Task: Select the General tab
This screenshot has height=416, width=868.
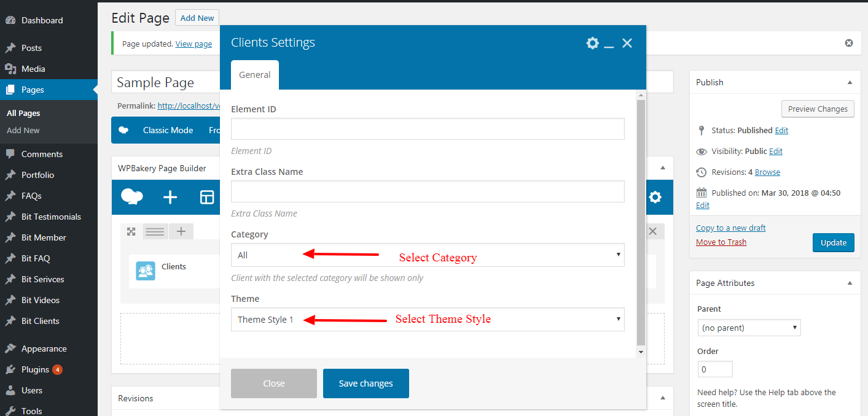Action: (254, 75)
